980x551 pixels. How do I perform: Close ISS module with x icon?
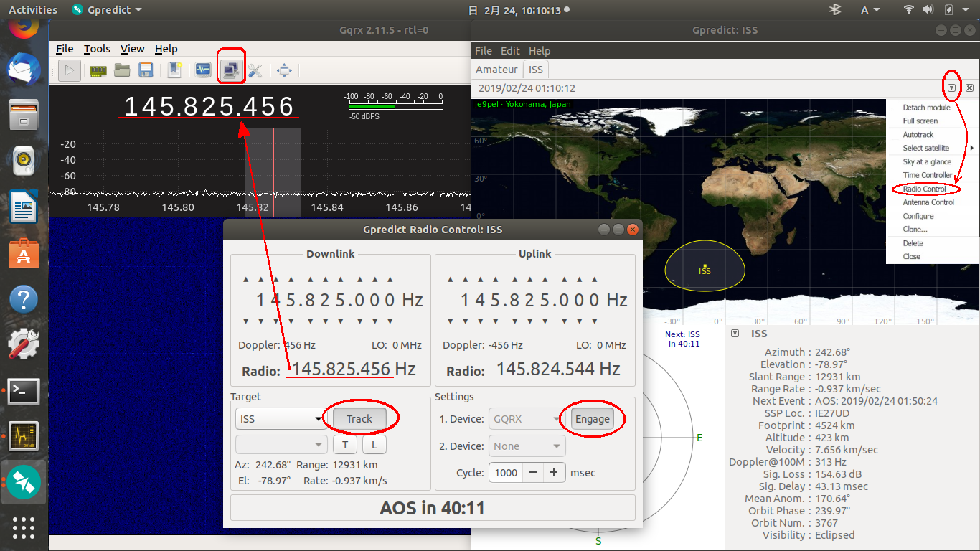pyautogui.click(x=969, y=88)
